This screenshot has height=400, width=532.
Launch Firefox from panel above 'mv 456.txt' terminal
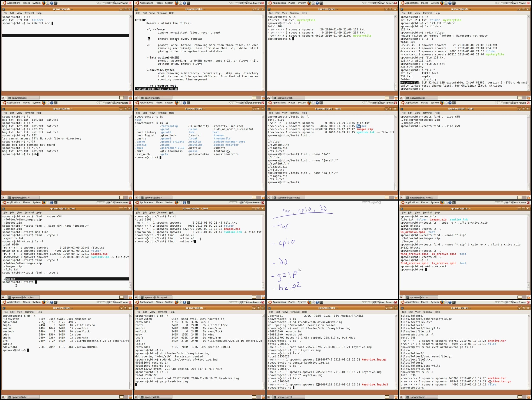click(x=43, y=3)
